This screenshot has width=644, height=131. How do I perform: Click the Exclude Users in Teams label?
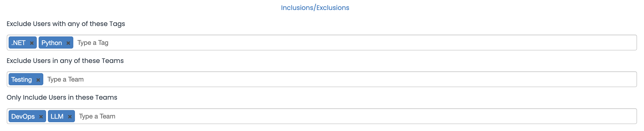coord(65,61)
